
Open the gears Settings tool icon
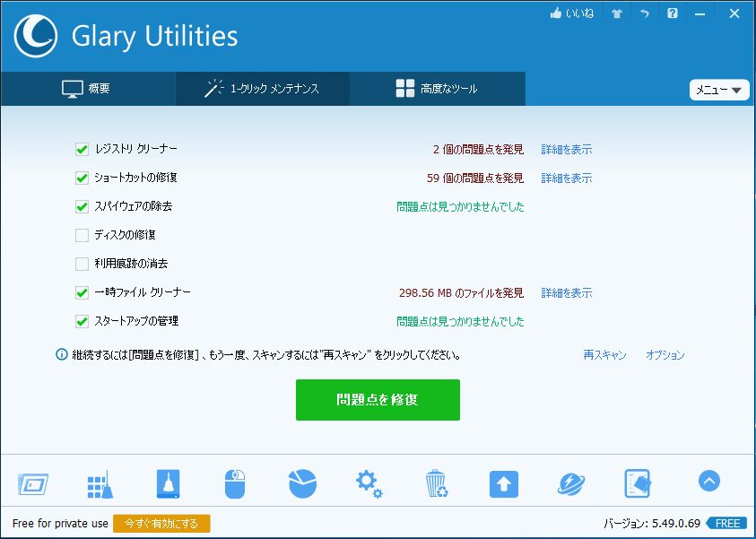pos(369,482)
